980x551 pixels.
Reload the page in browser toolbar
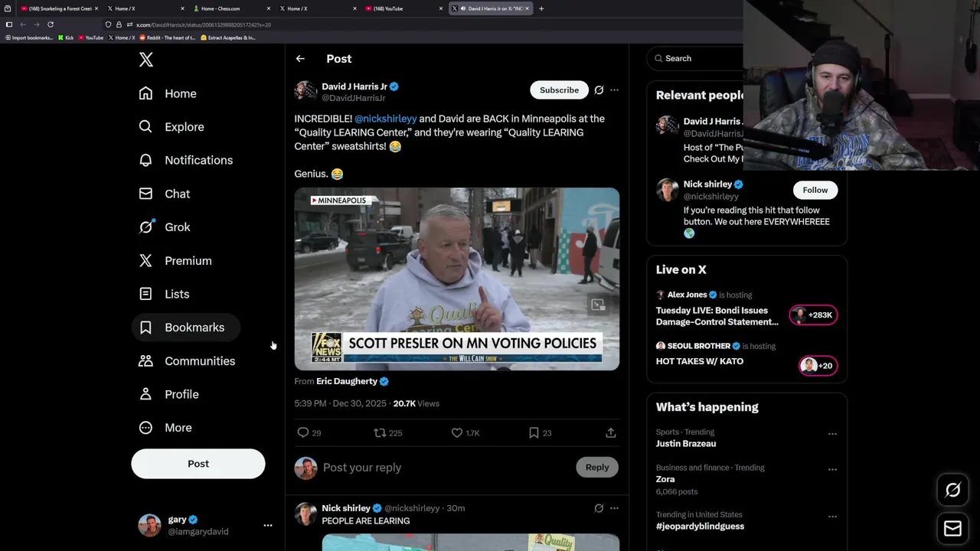[51, 24]
